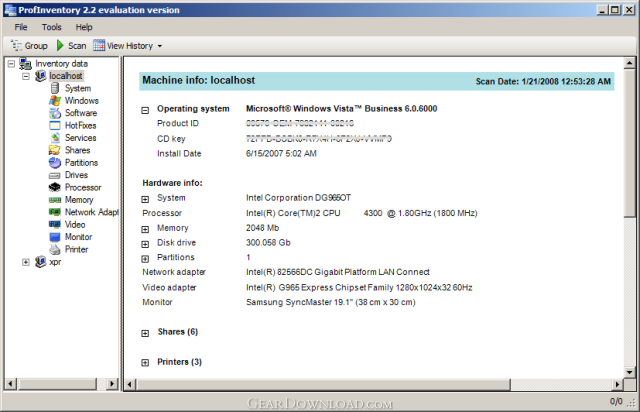Viewport: 640px width, 412px height.
Task: Select the Services tree label
Action: pyautogui.click(x=80, y=138)
